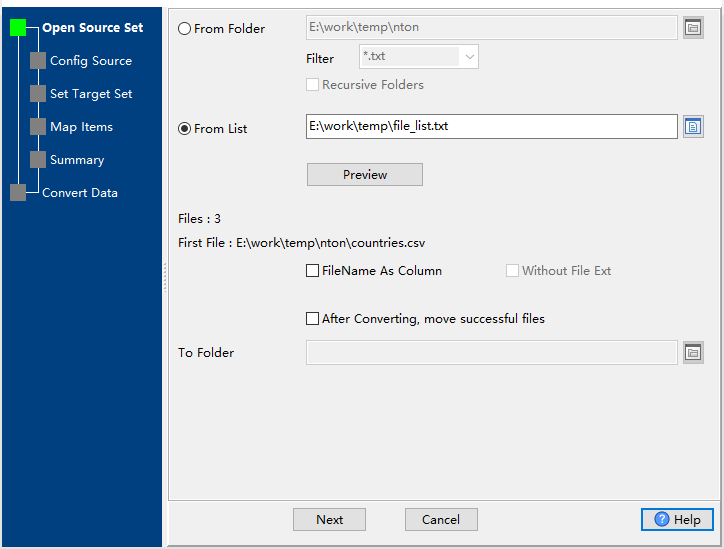Click the gray Set Target Set step icon
This screenshot has width=724, height=549.
coord(38,94)
